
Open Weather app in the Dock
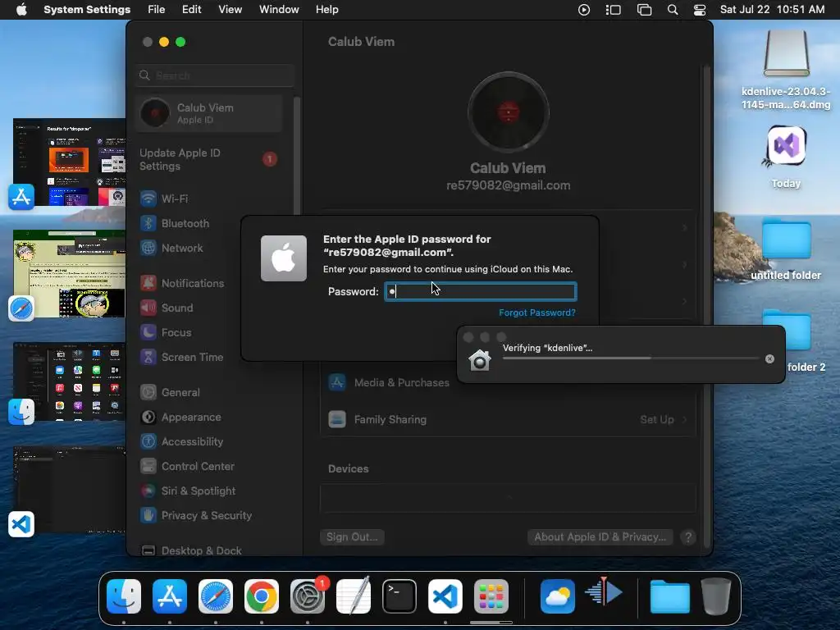tap(558, 596)
